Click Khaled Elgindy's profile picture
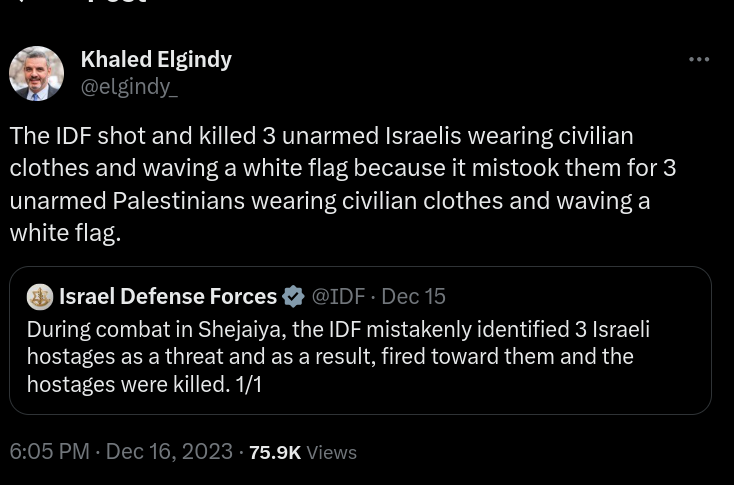 pos(37,73)
